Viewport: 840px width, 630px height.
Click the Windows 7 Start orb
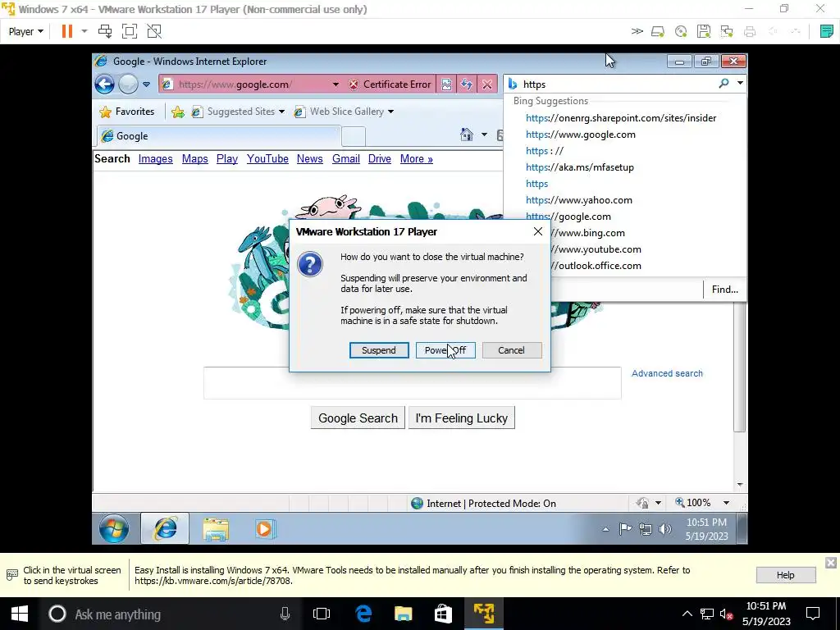[113, 529]
